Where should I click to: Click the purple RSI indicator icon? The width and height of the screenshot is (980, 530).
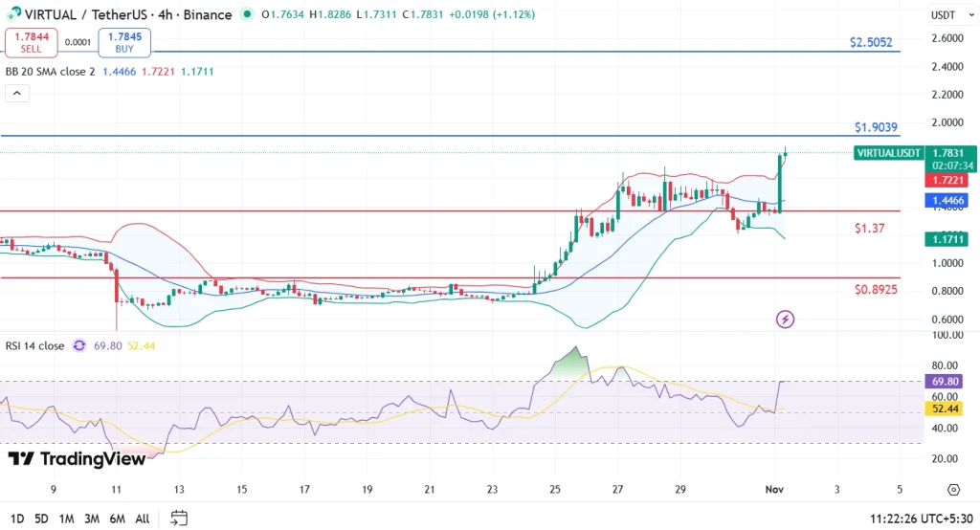pyautogui.click(x=79, y=345)
